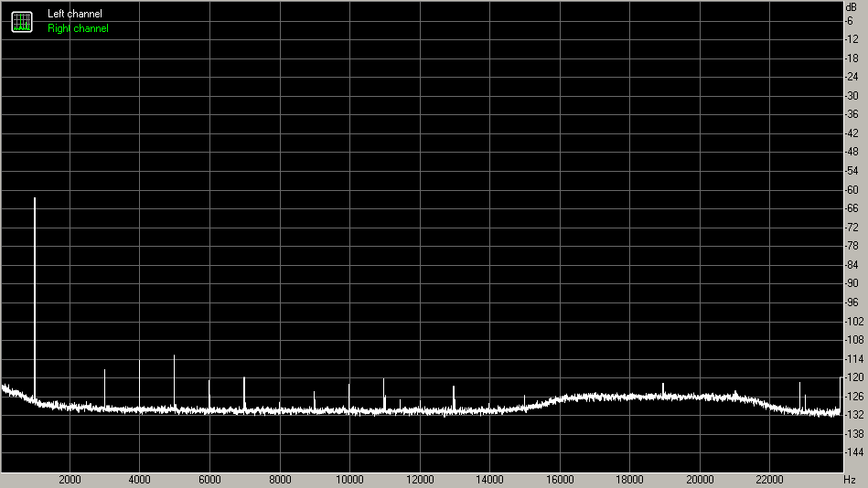Click the -126 dB scale label
Viewport: 868px width, 488px height.
pos(854,397)
